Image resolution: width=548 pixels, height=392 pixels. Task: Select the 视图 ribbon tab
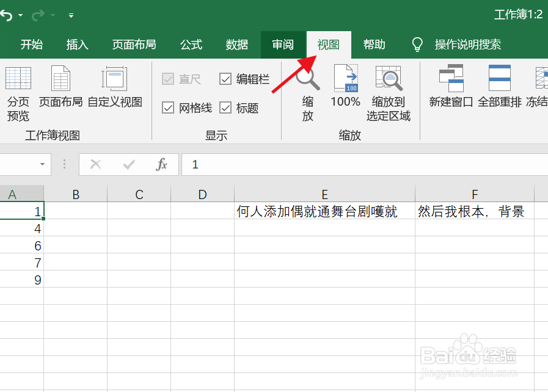pyautogui.click(x=329, y=45)
